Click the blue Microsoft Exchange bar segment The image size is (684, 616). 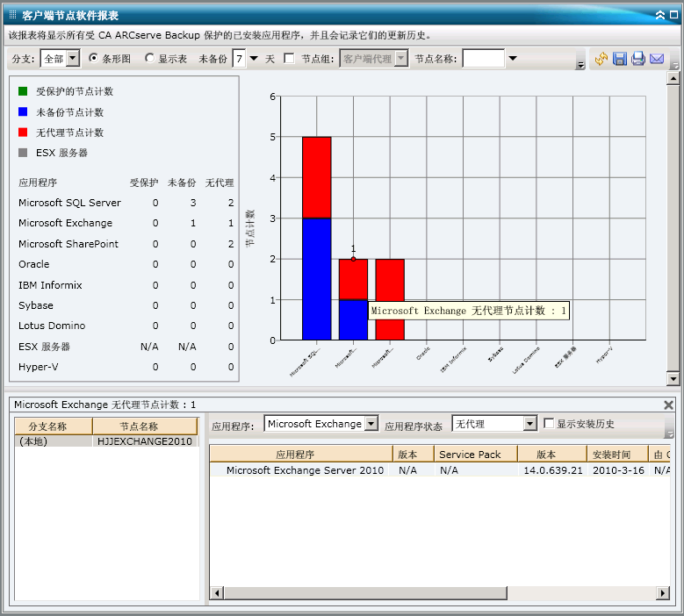tap(353, 319)
